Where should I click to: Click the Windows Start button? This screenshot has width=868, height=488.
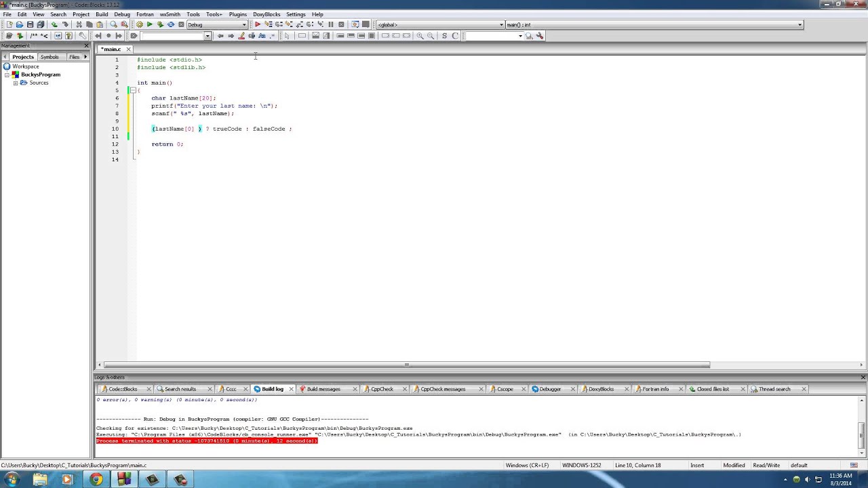(12, 479)
